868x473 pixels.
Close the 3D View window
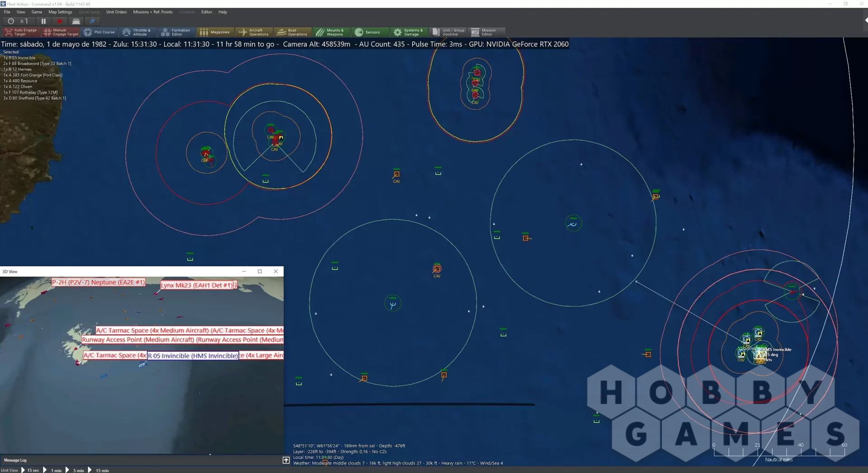(276, 272)
